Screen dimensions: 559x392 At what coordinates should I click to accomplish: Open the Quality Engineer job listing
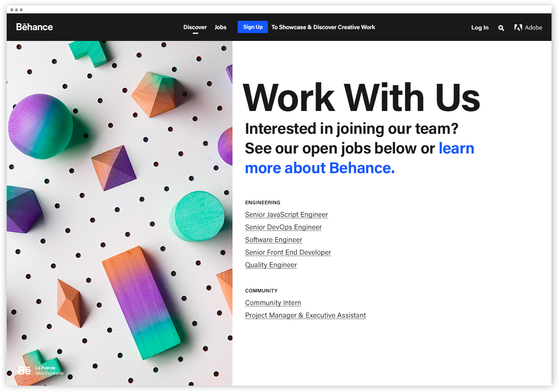point(271,265)
